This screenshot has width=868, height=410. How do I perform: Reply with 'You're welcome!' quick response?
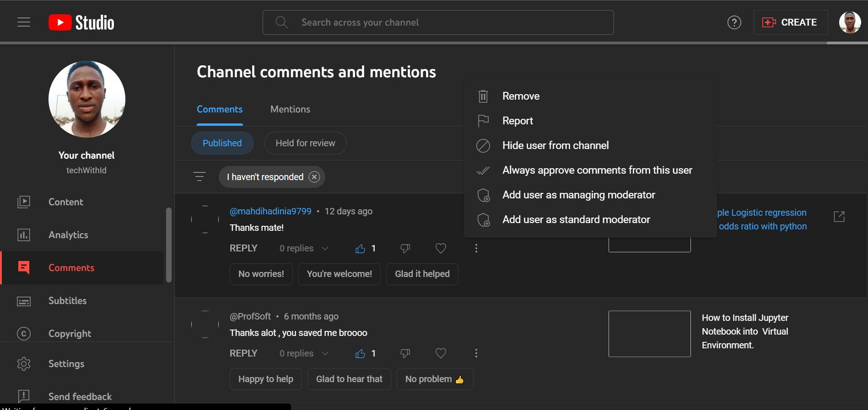(x=339, y=274)
